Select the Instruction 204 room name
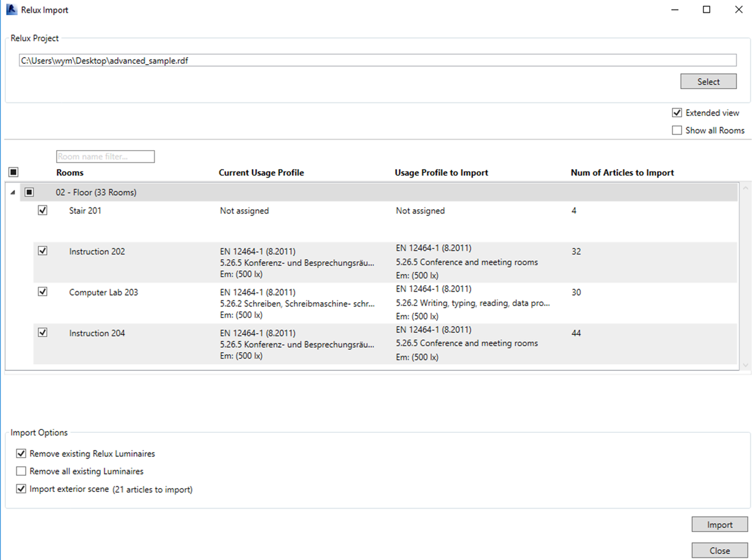 tap(97, 333)
